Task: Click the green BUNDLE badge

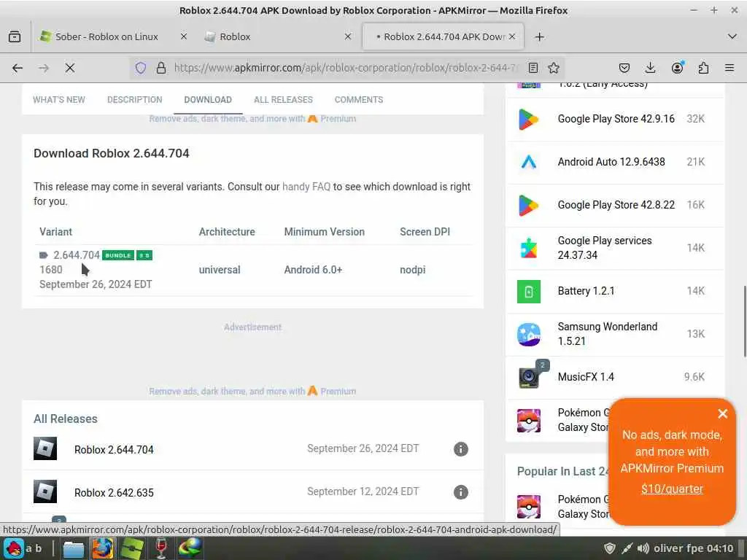Action: pyautogui.click(x=118, y=255)
